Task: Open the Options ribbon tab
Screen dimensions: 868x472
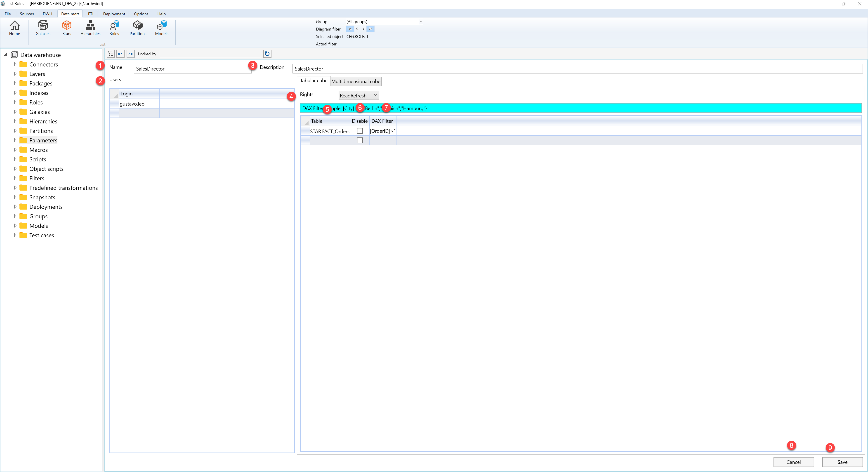Action: [x=141, y=14]
